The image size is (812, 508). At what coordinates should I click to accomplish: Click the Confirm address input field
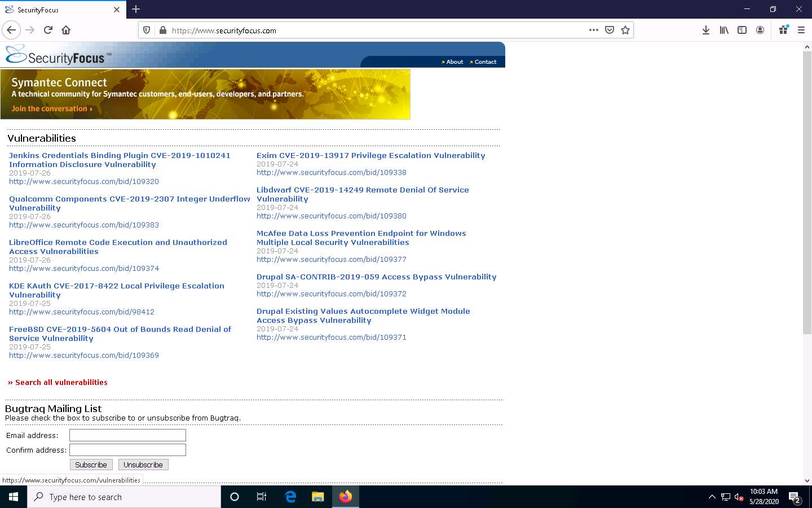pyautogui.click(x=127, y=450)
